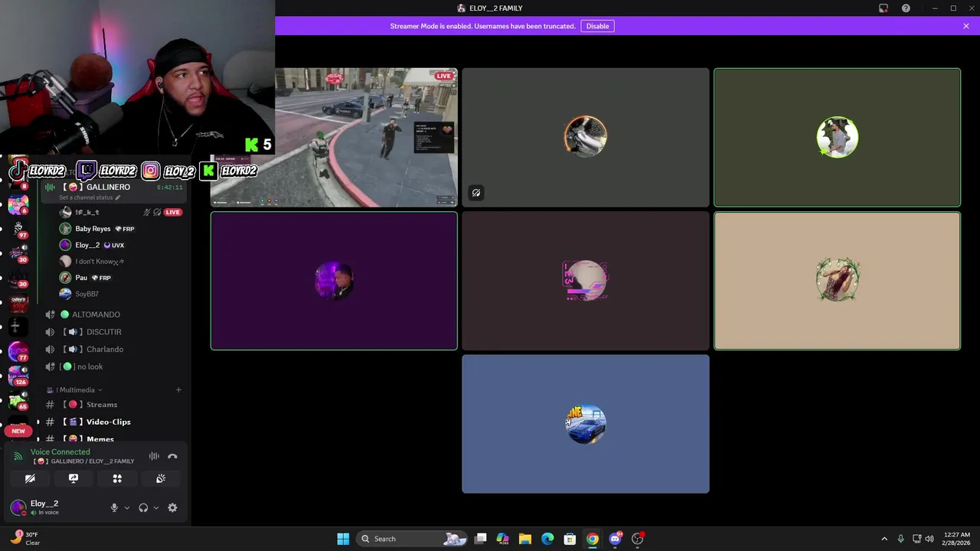The width and height of the screenshot is (980, 551).
Task: Click the NEW unread mentions pill
Action: pos(18,431)
